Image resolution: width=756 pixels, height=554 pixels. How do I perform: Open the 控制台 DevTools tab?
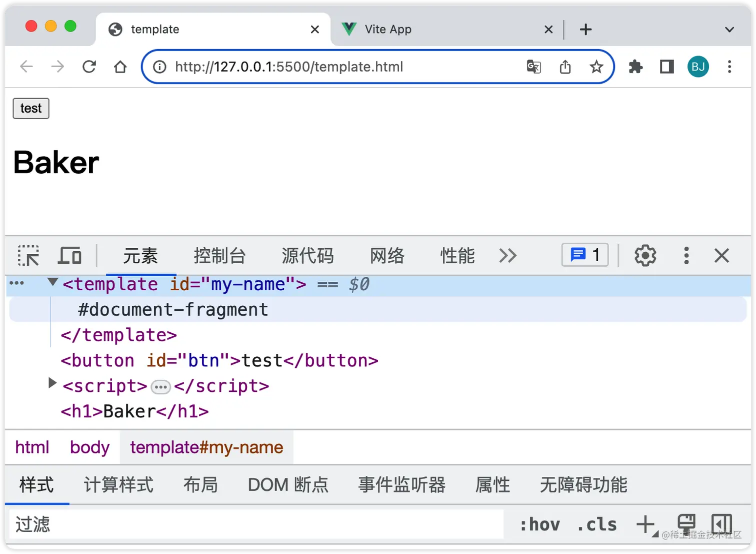tap(220, 256)
